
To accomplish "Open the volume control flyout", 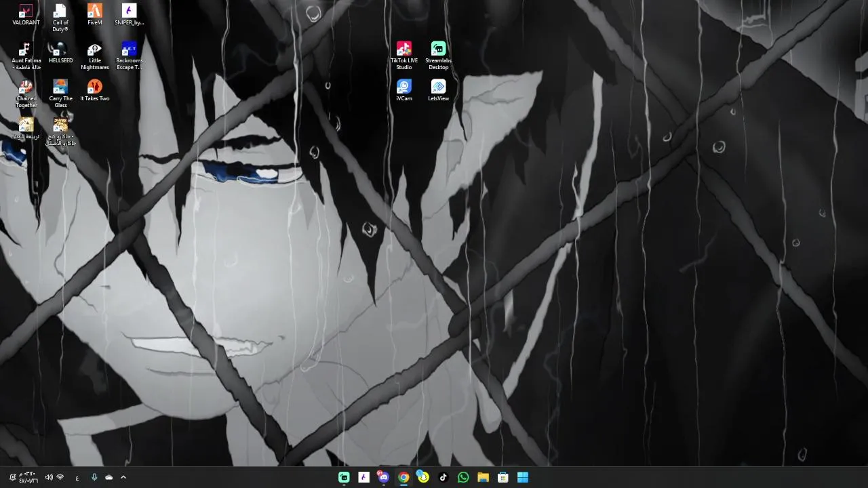I will 49,477.
